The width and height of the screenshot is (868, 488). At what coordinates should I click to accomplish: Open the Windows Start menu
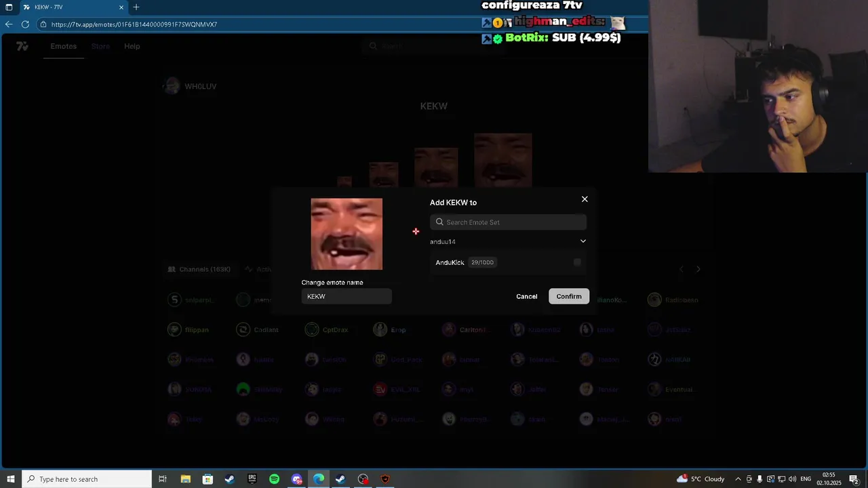pos(10,479)
